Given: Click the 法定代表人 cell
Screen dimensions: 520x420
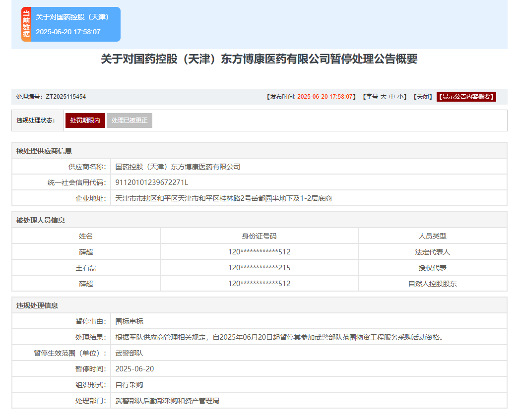Looking at the screenshot, I should click(433, 252).
